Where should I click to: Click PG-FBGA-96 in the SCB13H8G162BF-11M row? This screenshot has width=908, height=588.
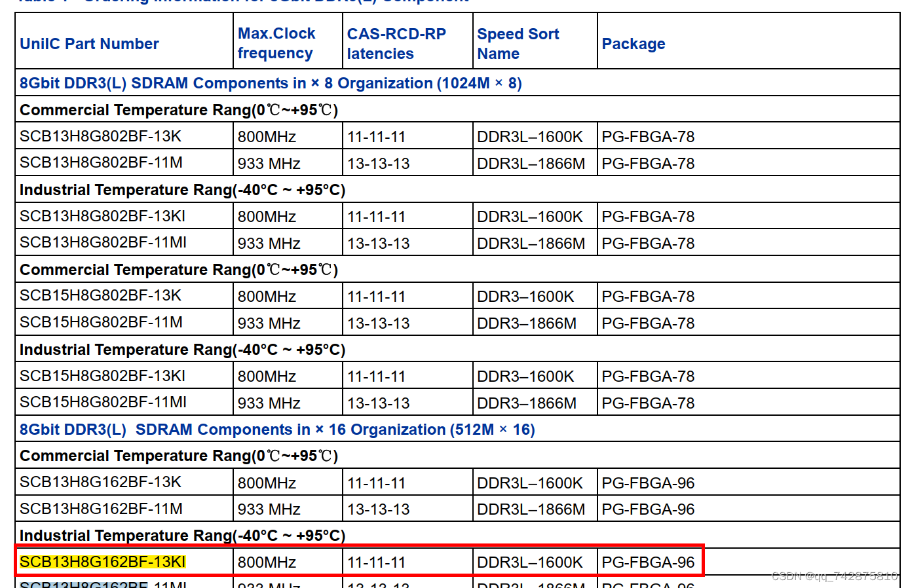click(648, 509)
